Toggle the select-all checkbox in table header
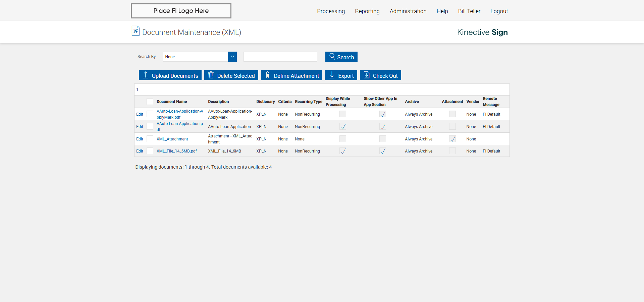Viewport: 644px width, 302px height. pos(150,102)
